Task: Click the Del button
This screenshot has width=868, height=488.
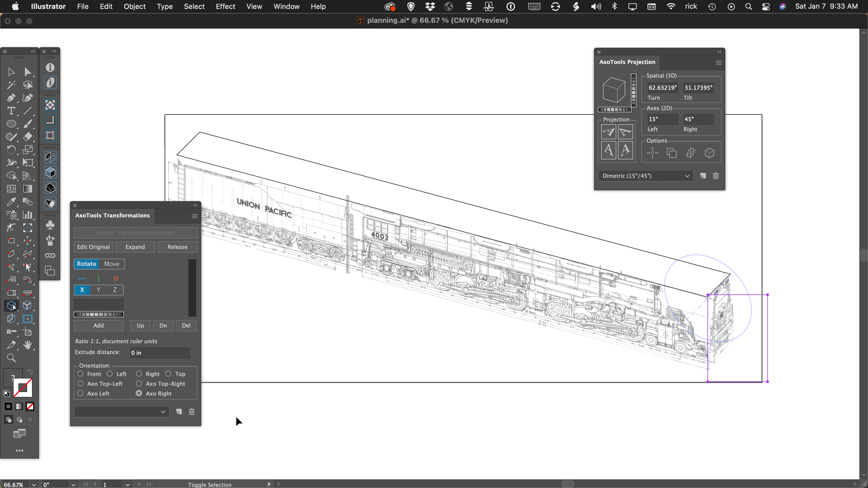Action: [x=186, y=325]
